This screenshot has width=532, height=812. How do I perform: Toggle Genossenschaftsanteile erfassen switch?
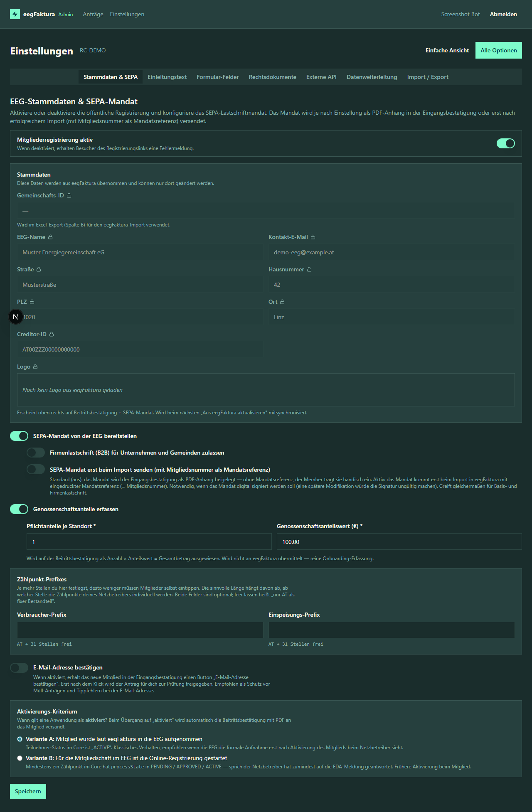(x=19, y=509)
